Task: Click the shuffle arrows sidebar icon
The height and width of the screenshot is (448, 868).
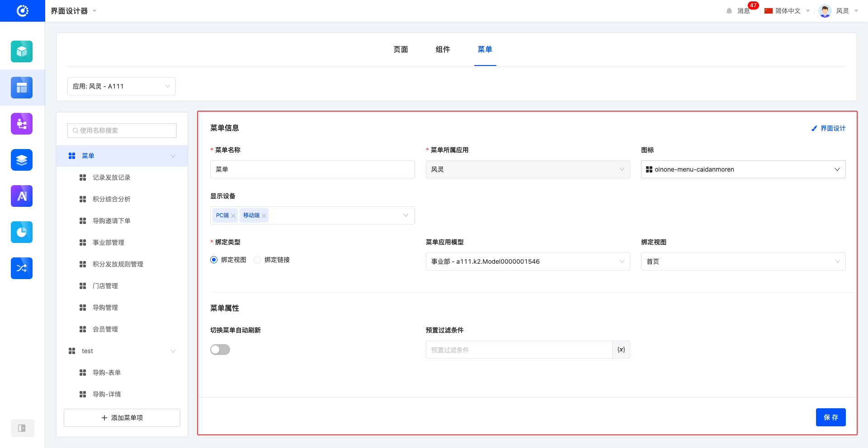Action: [x=22, y=268]
